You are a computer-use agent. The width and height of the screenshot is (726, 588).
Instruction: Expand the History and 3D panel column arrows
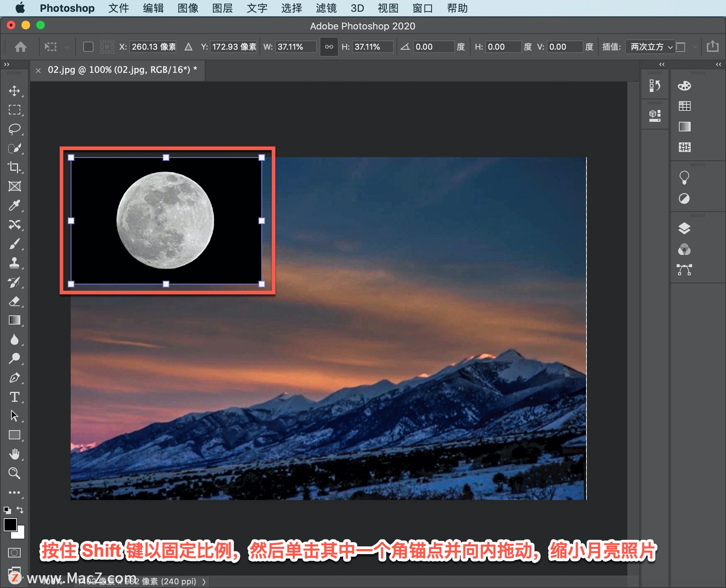point(662,65)
